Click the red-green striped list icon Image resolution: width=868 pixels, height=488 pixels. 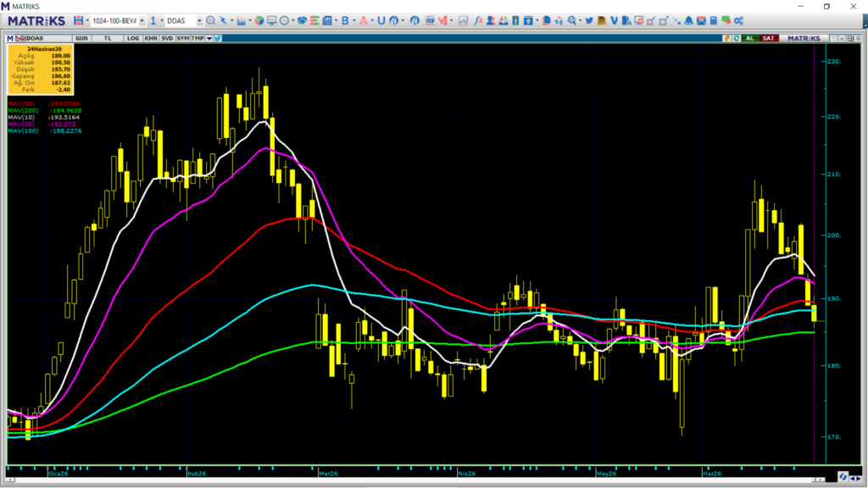click(314, 20)
